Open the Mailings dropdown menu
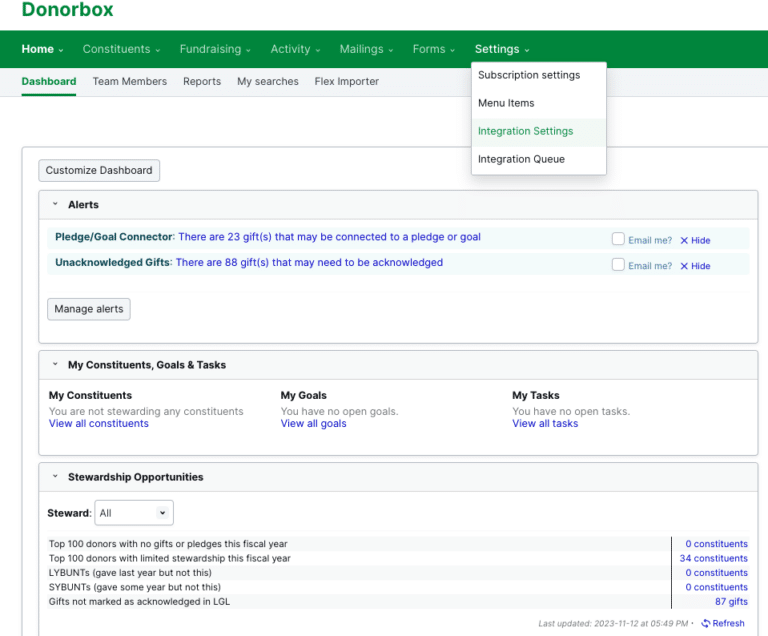 click(x=366, y=49)
